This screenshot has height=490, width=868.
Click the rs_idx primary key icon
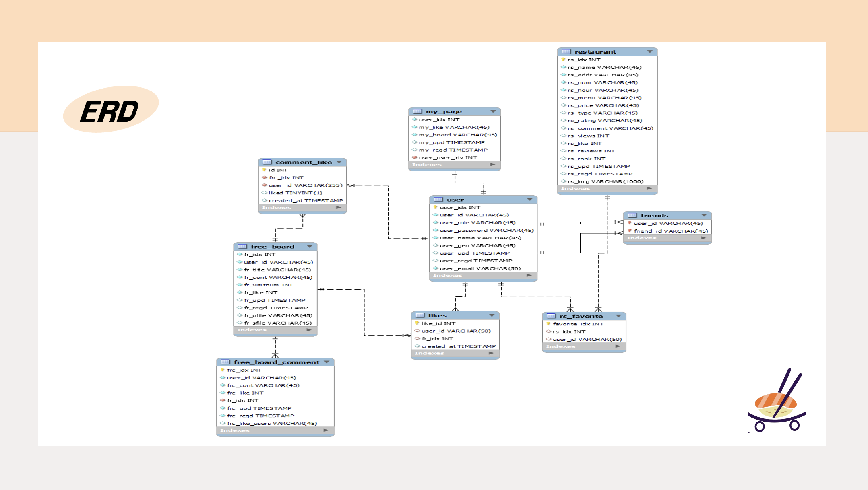click(563, 60)
